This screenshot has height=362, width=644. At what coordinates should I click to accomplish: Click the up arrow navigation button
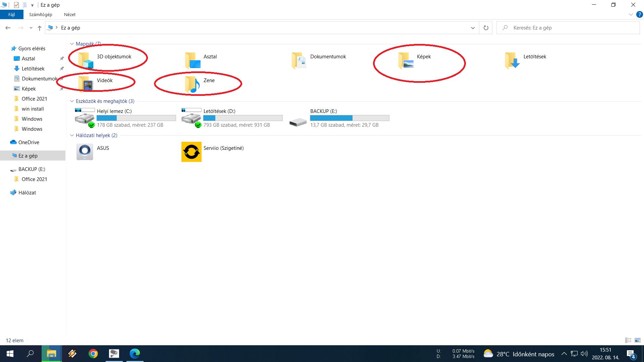tap(40, 28)
